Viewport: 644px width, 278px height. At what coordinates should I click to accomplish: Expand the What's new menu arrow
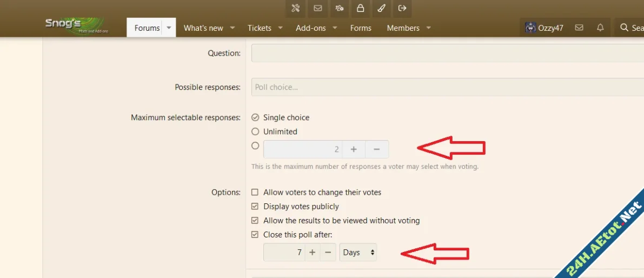[x=233, y=28]
